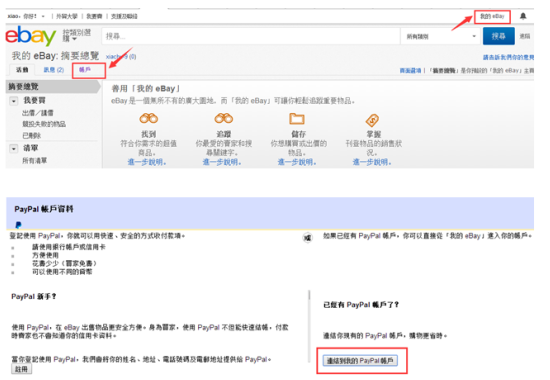
Task: Click the PayPal 新手？ heading
Action: (34, 296)
